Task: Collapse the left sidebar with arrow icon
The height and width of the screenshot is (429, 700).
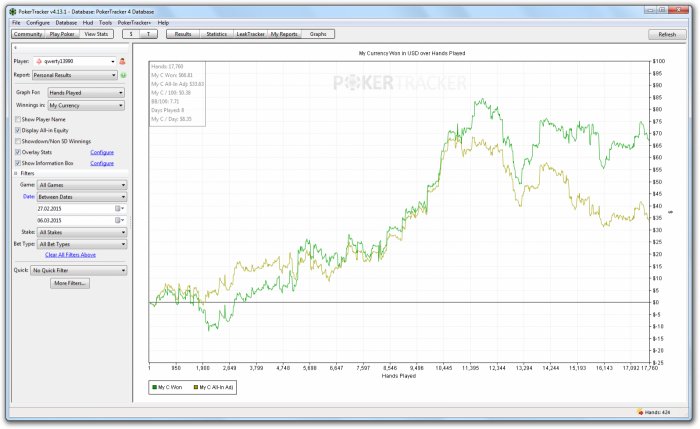Action: [x=16, y=47]
